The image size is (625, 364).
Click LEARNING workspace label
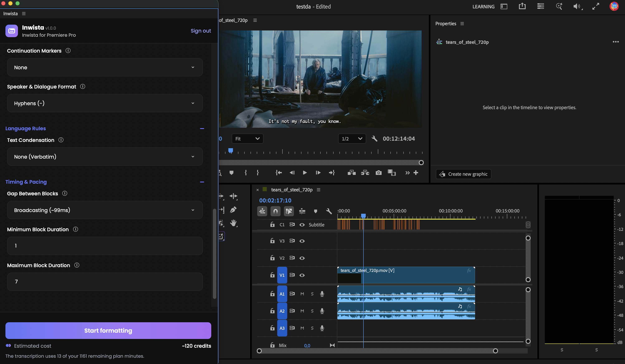tap(483, 7)
